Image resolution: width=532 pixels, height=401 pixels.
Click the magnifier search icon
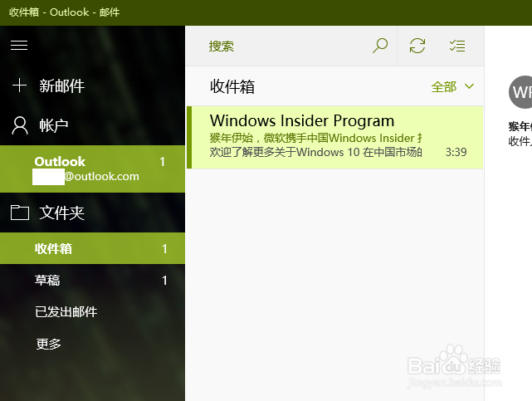pyautogui.click(x=380, y=46)
